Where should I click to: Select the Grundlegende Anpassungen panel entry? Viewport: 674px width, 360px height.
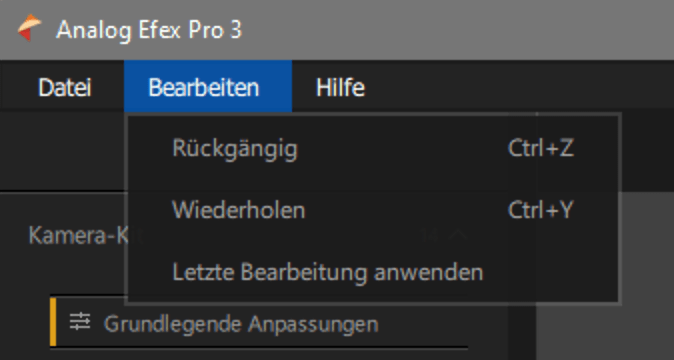pyautogui.click(x=259, y=324)
